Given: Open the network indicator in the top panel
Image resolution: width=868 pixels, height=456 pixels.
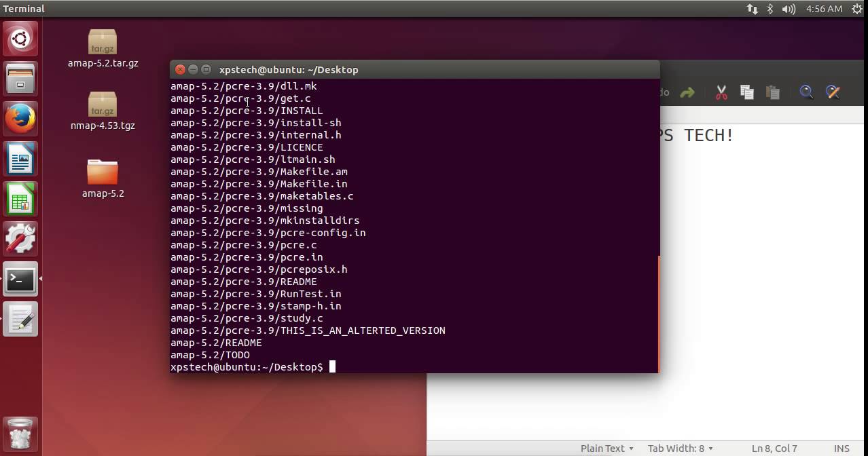Looking at the screenshot, I should (x=752, y=9).
